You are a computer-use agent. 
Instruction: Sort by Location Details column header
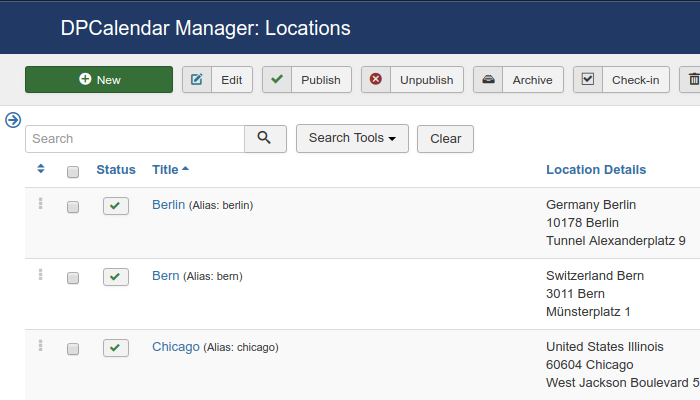click(x=596, y=170)
